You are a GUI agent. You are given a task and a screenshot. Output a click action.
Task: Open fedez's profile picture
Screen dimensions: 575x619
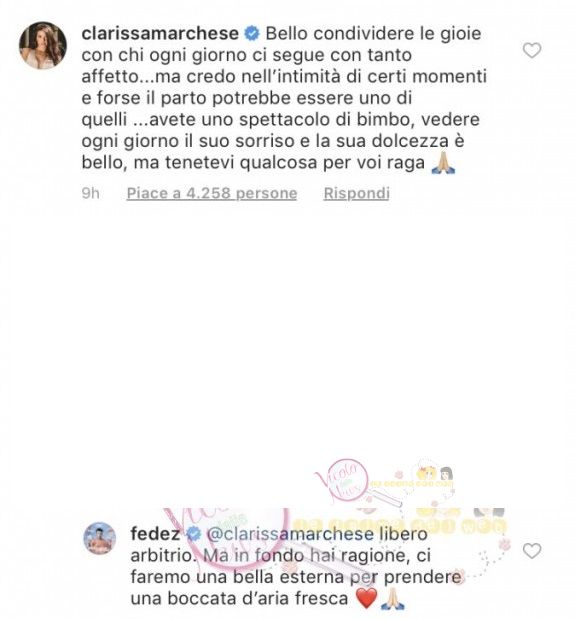[100, 538]
